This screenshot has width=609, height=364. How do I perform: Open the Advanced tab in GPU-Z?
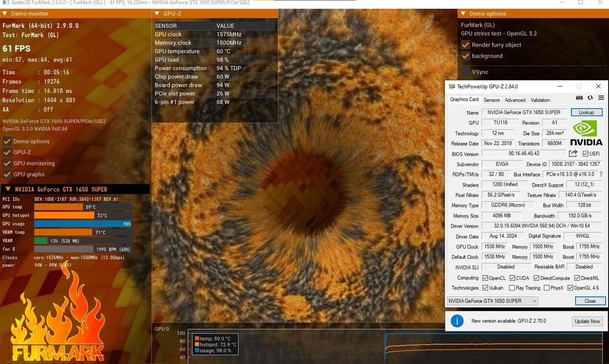(515, 100)
